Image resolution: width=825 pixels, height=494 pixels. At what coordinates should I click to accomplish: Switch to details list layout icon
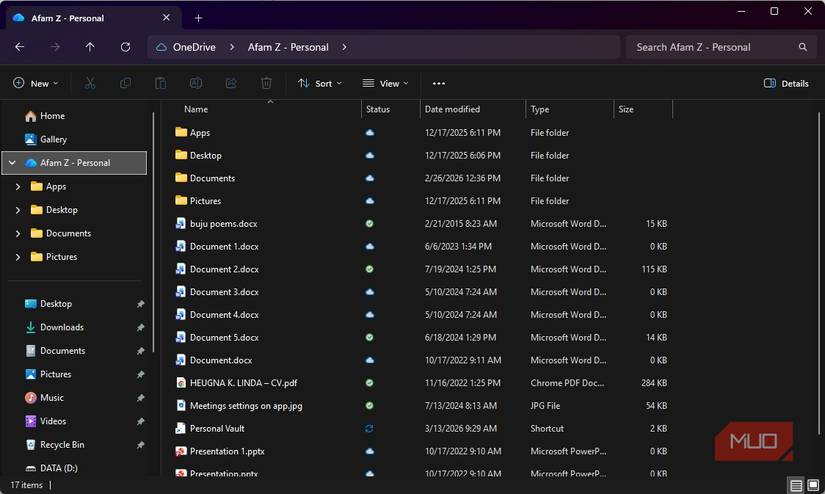[796, 485]
